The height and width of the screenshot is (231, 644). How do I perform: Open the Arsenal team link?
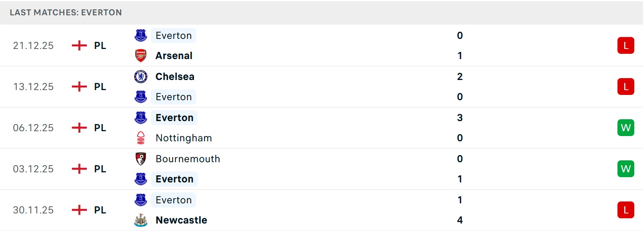click(x=174, y=56)
